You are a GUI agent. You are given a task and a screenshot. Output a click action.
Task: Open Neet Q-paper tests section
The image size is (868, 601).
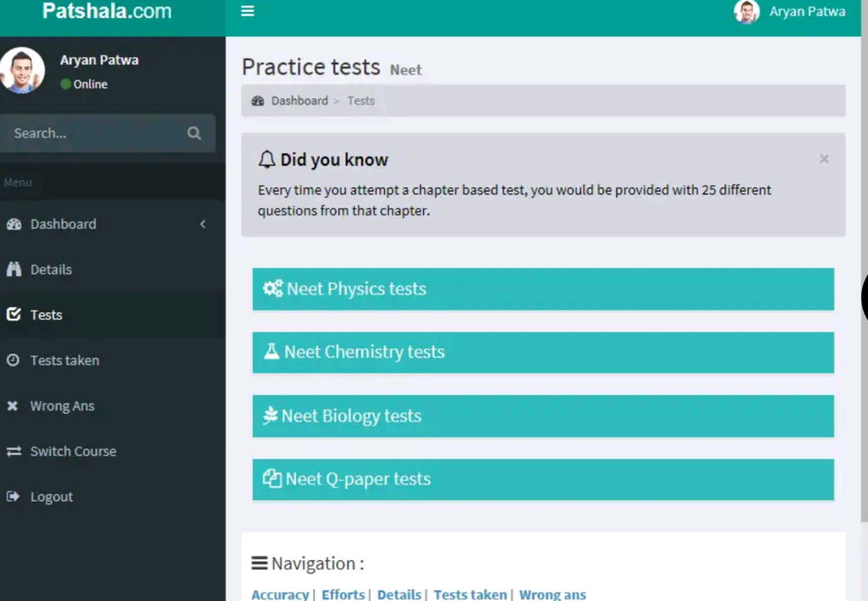543,479
